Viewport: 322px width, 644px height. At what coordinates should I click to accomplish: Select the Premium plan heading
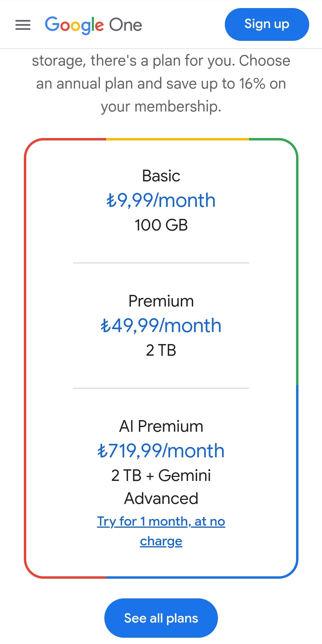161,301
